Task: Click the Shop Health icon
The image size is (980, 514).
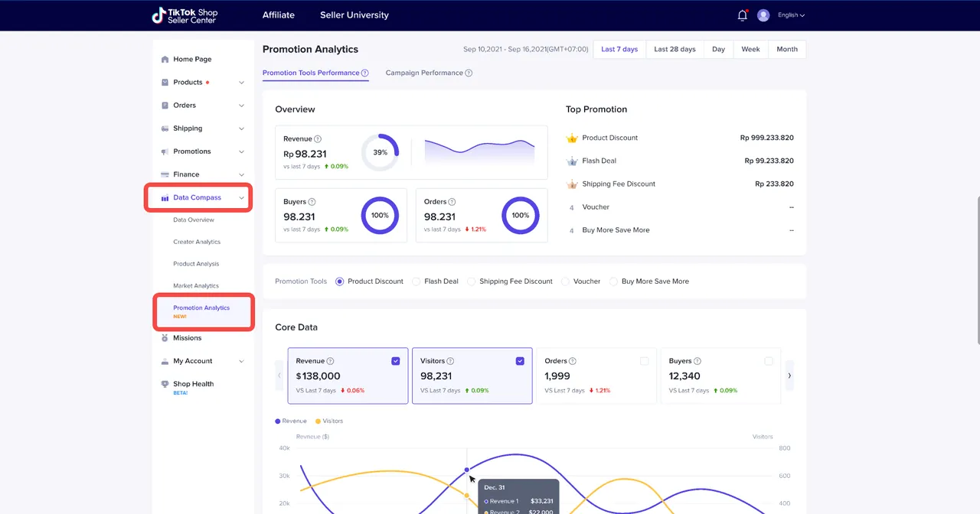Action: [x=165, y=384]
